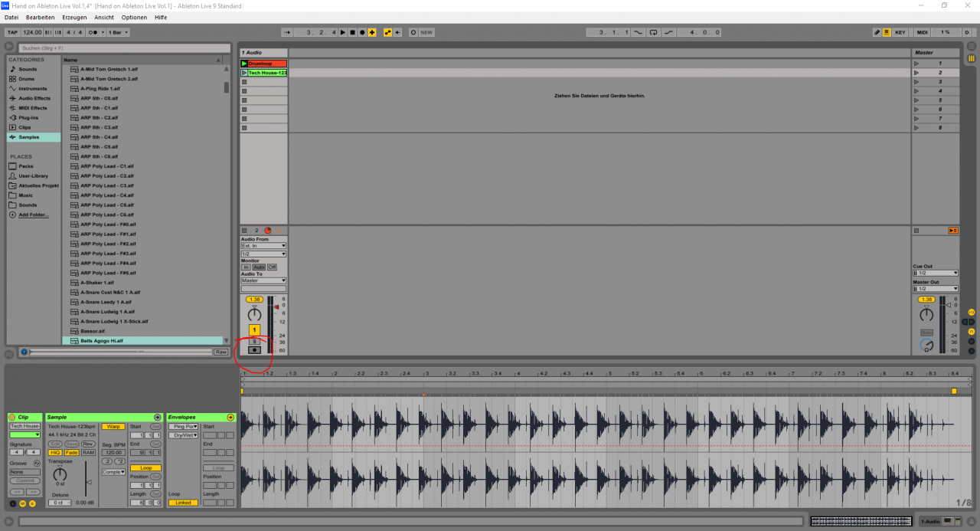Open envelope device chooser Ping Pong
This screenshot has width=980, height=531.
(183, 426)
